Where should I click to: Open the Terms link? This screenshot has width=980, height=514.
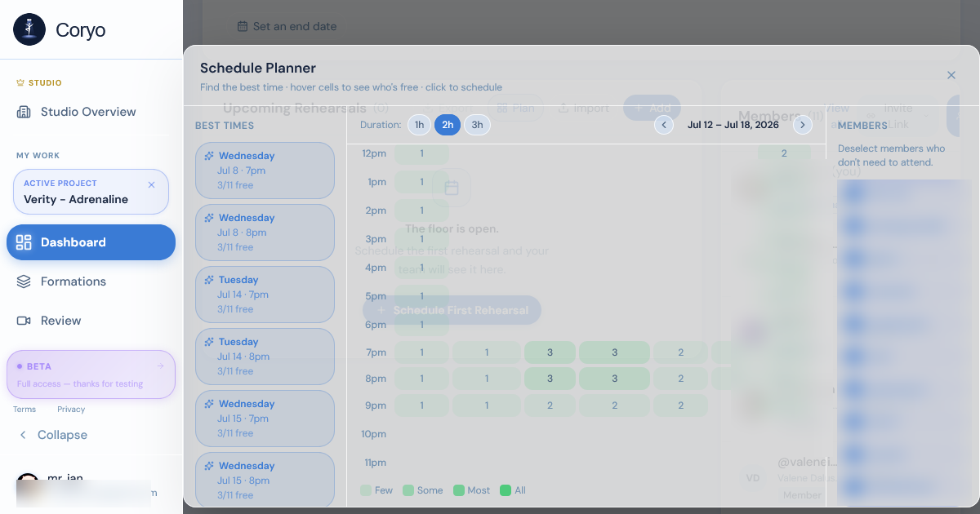pyautogui.click(x=24, y=410)
